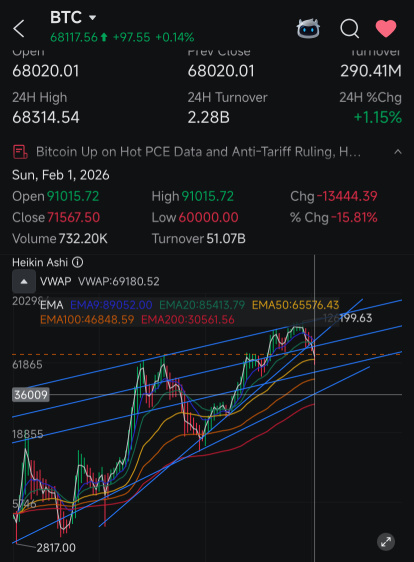The height and width of the screenshot is (562, 414).
Task: Click the 24H High value 68314.54
Action: coord(46,118)
